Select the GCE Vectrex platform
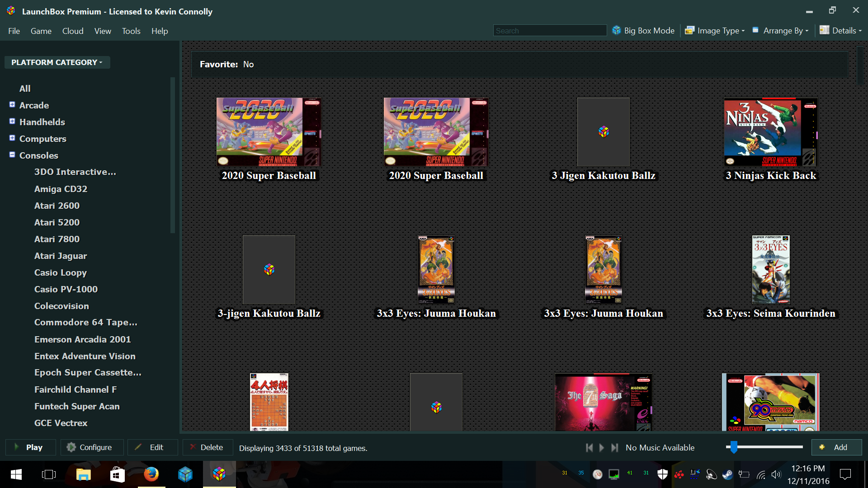The width and height of the screenshot is (868, 488). coord(61,423)
